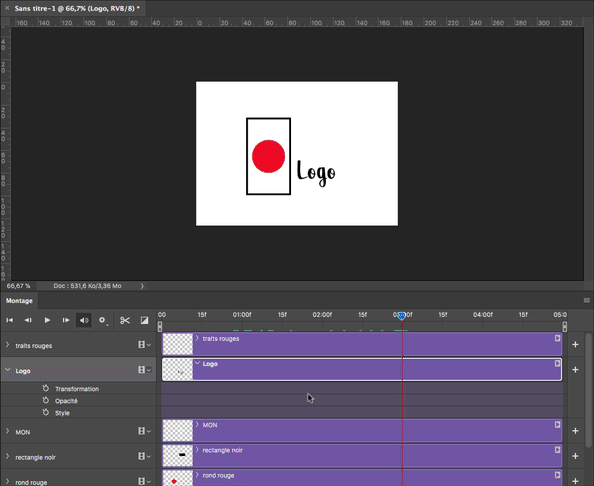This screenshot has width=594, height=486.
Task: Click the blue playhead marker
Action: coord(402,316)
